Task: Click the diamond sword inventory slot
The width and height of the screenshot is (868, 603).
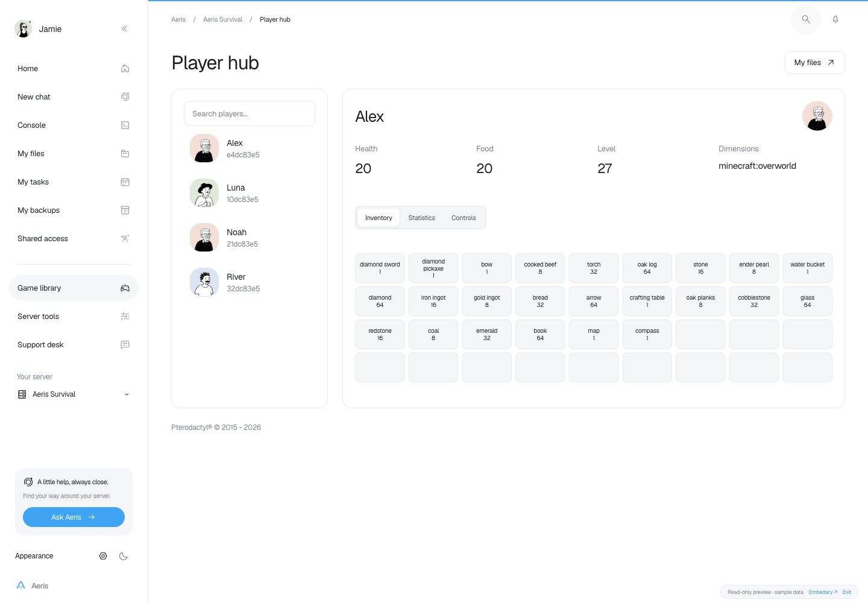Action: (380, 268)
